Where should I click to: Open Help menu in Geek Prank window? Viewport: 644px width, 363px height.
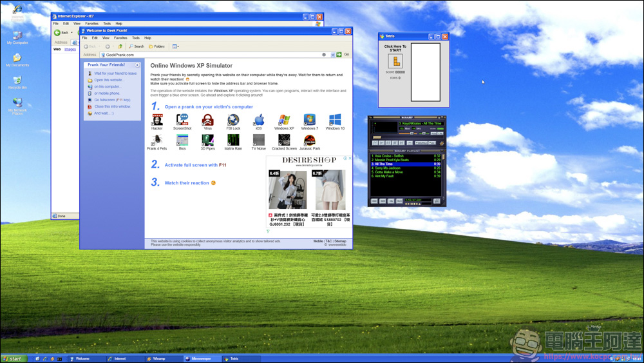tap(148, 38)
